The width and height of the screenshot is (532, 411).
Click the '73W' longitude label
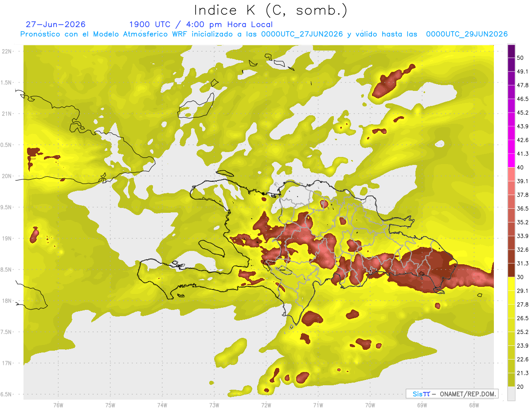pos(214,405)
